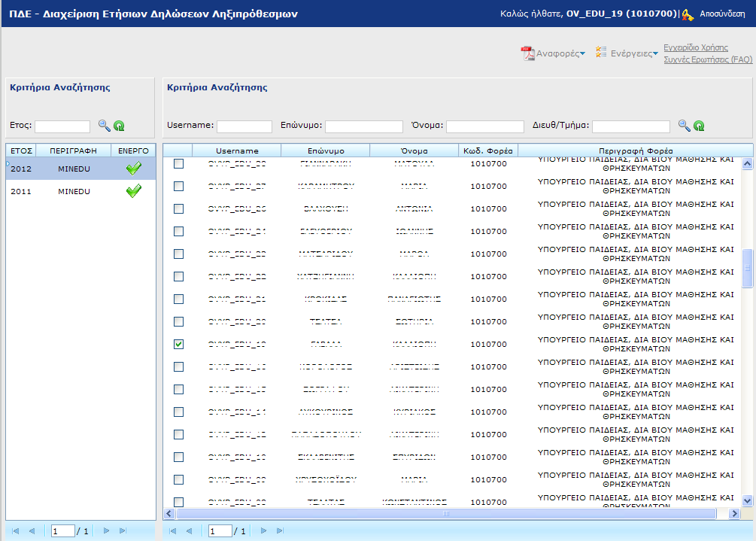Click the users table scroll-down arrow
756x541 pixels.
pyautogui.click(x=747, y=501)
